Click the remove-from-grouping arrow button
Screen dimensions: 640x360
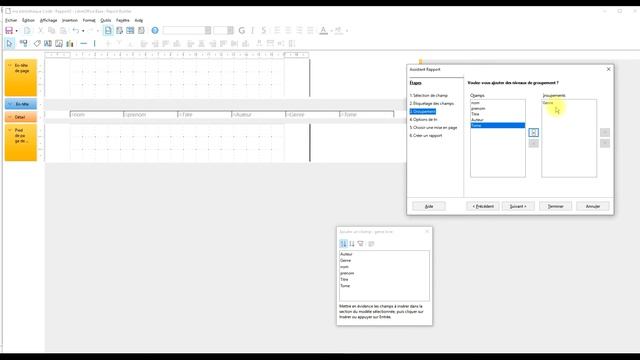(533, 143)
